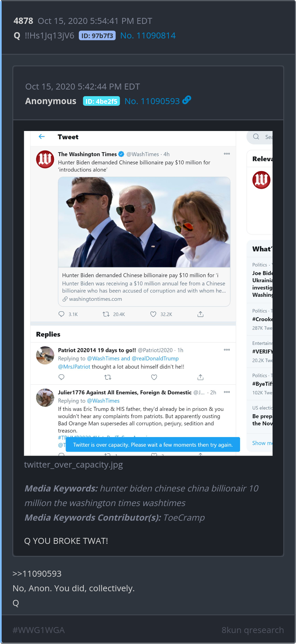Open post number No. 11090593

click(x=152, y=101)
